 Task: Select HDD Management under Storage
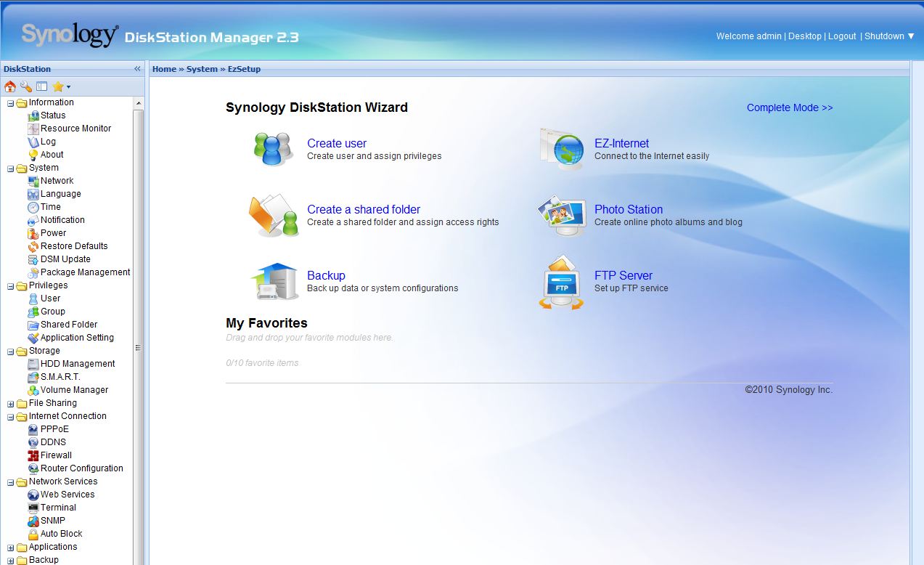click(x=78, y=364)
